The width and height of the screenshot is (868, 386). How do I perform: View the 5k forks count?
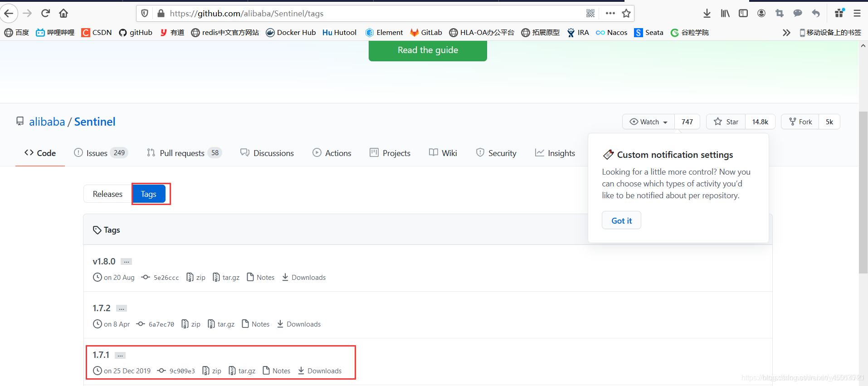[x=829, y=122]
